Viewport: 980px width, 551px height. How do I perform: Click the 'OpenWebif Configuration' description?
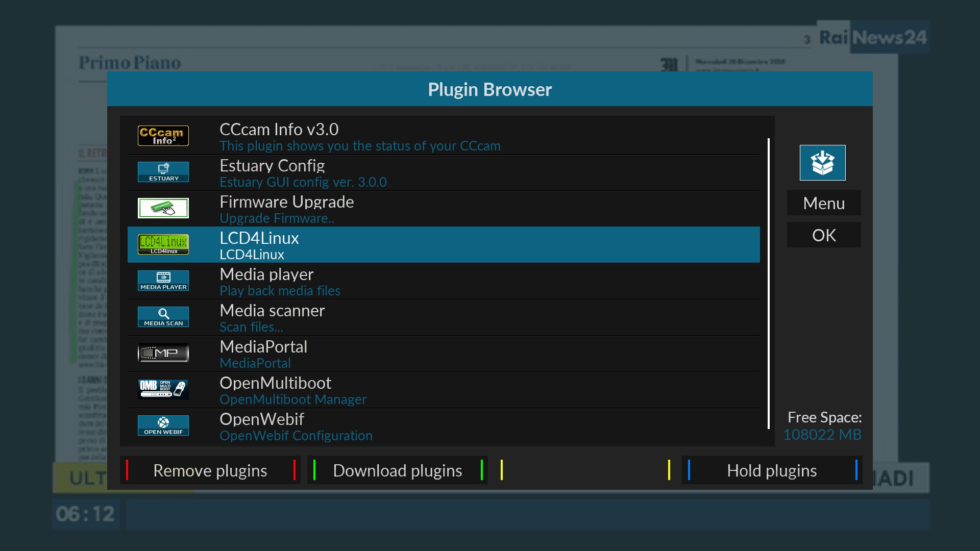point(296,436)
